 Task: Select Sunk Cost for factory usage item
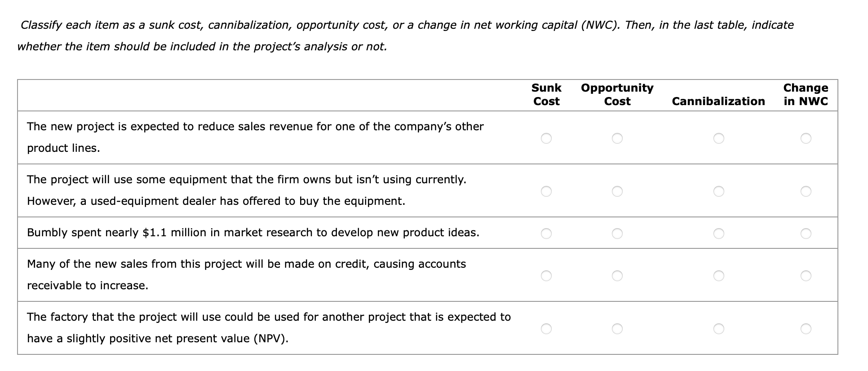click(547, 328)
